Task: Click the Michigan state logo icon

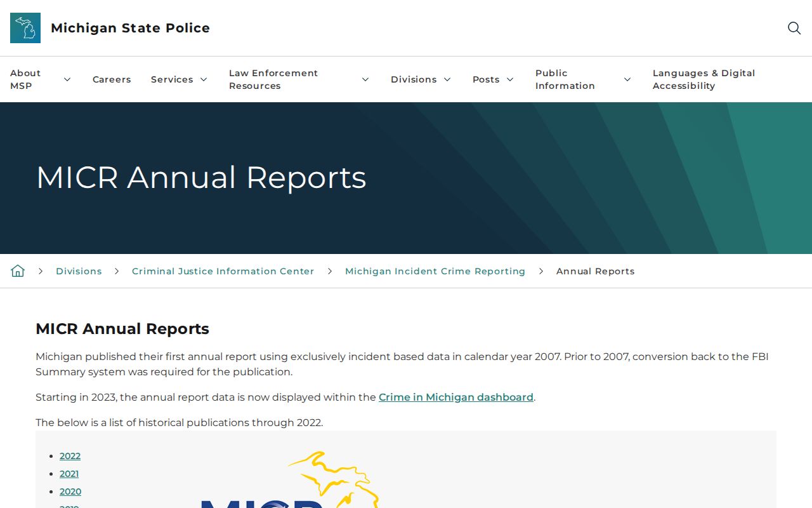Action: tap(25, 28)
